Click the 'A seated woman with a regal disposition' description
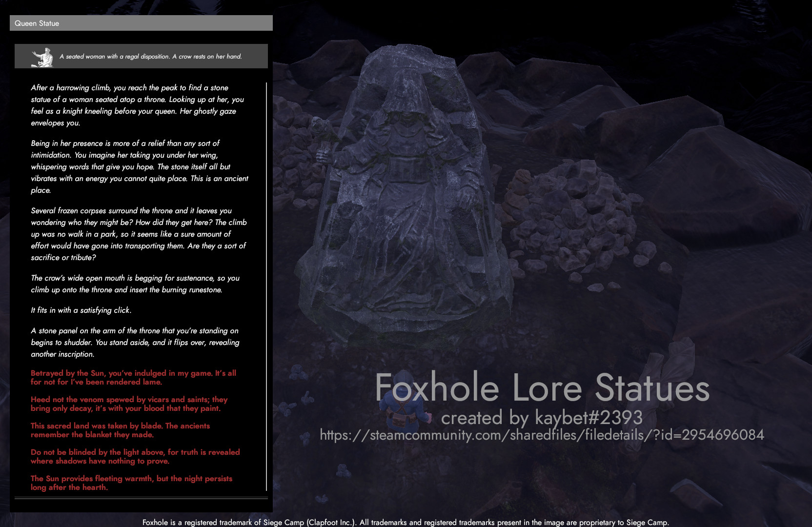Screen dimensions: 812x527 click(x=151, y=57)
